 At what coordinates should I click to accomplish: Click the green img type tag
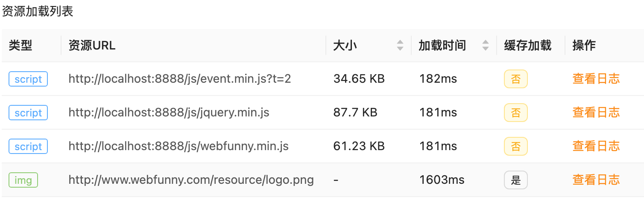point(23,180)
